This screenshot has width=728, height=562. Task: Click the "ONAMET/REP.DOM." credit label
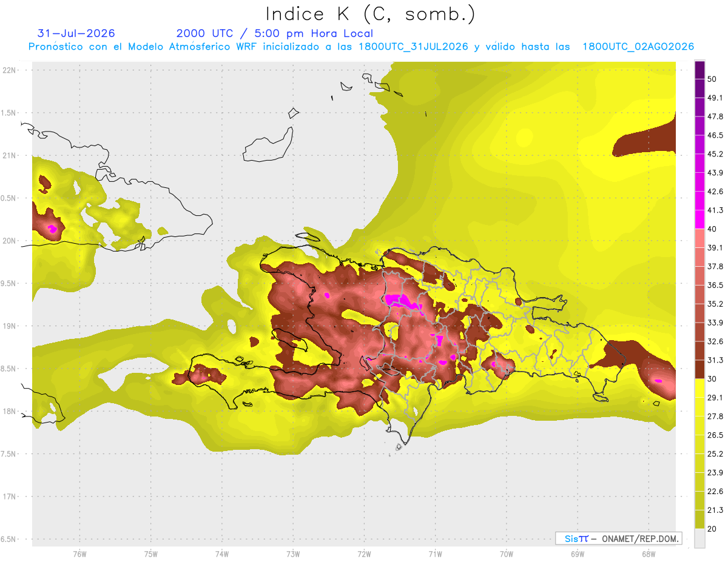(641, 538)
